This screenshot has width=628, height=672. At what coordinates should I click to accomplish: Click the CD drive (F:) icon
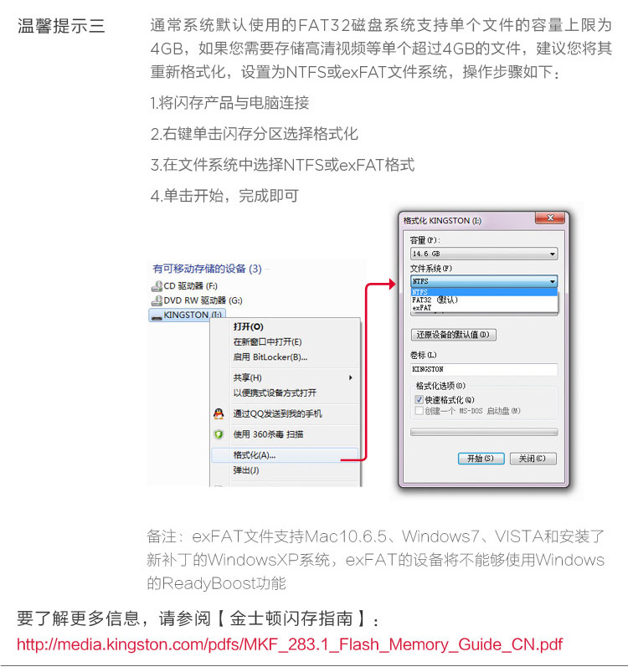click(157, 286)
